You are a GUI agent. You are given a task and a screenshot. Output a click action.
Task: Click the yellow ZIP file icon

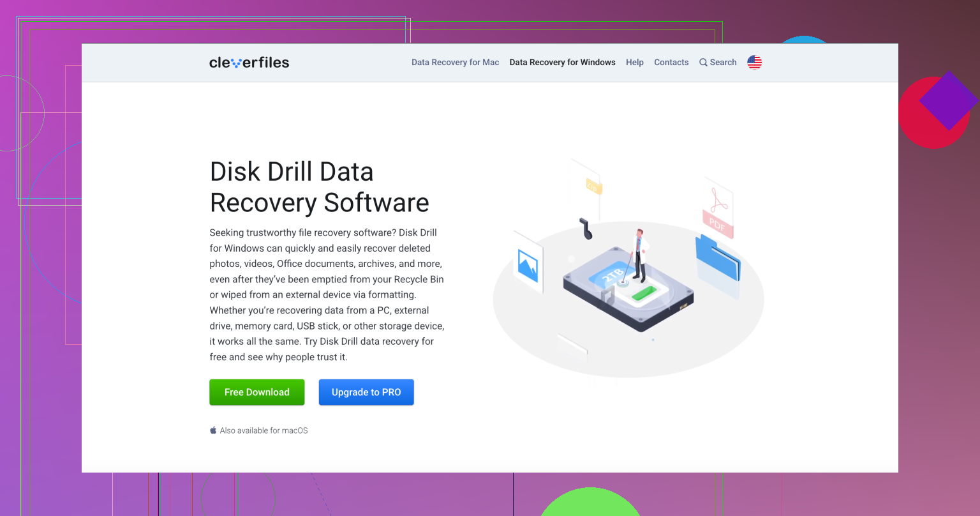pyautogui.click(x=593, y=186)
